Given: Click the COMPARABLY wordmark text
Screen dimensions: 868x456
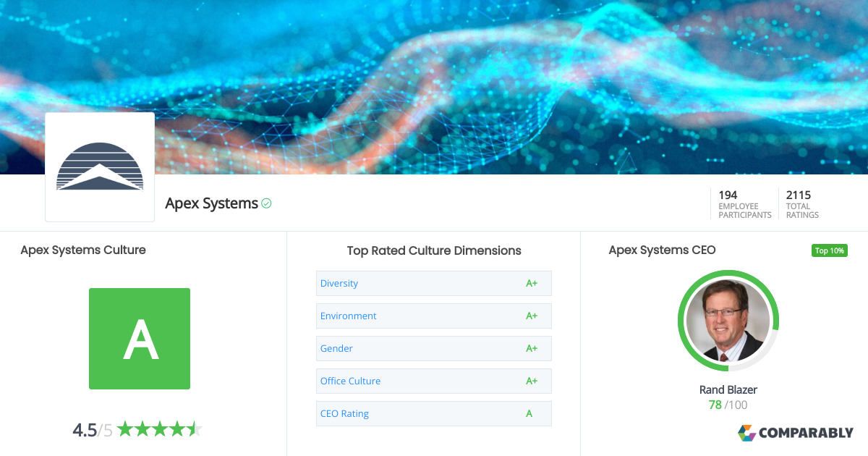Looking at the screenshot, I should pyautogui.click(x=806, y=433).
